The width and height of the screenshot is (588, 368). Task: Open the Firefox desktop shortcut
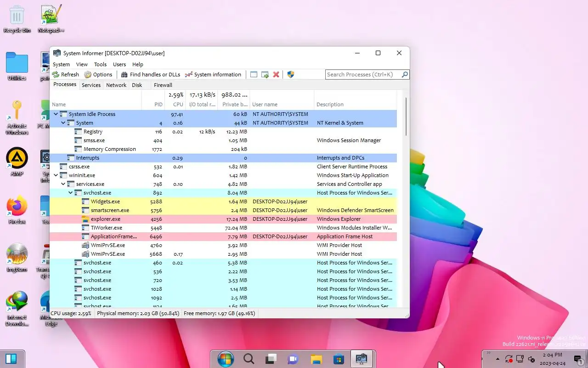coord(17,210)
